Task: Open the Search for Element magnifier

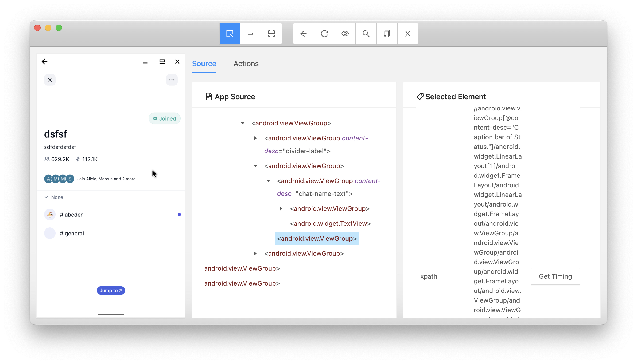Action: (366, 34)
